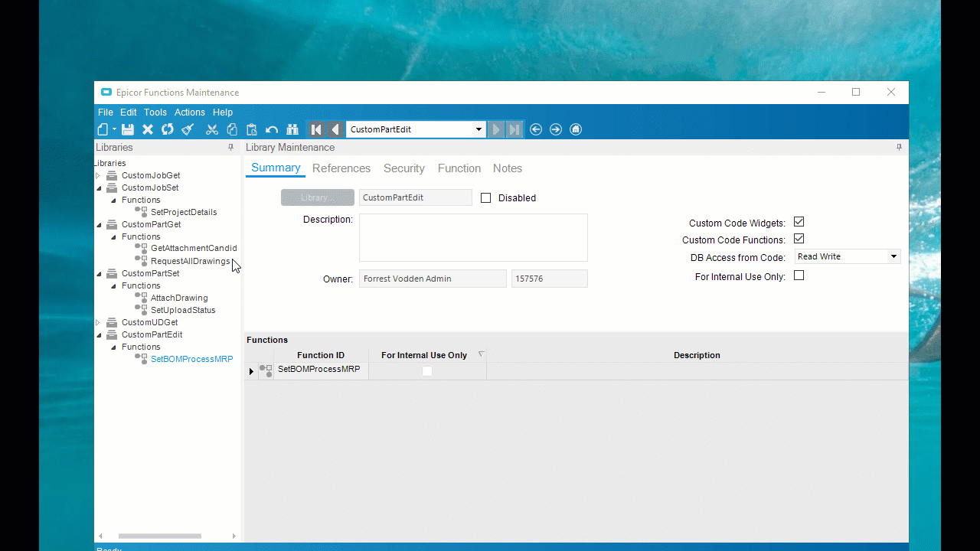Collapse the CustomPartEdit library node

pyautogui.click(x=98, y=334)
